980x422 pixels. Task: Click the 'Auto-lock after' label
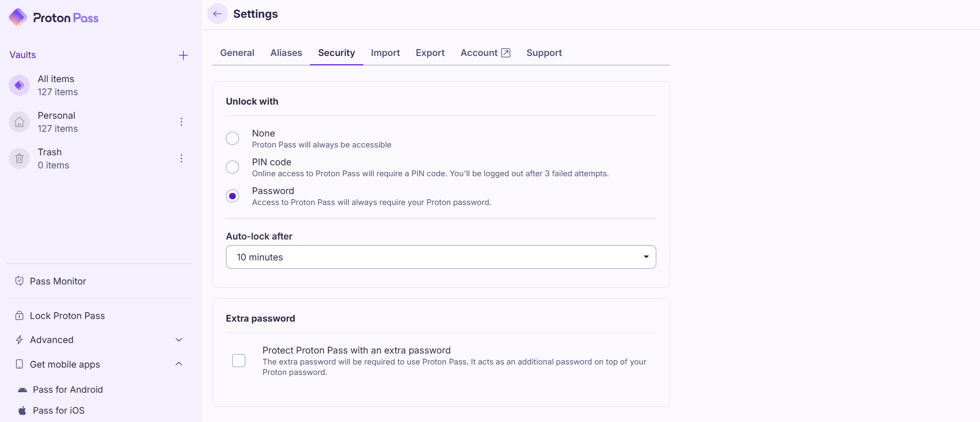pyautogui.click(x=259, y=236)
